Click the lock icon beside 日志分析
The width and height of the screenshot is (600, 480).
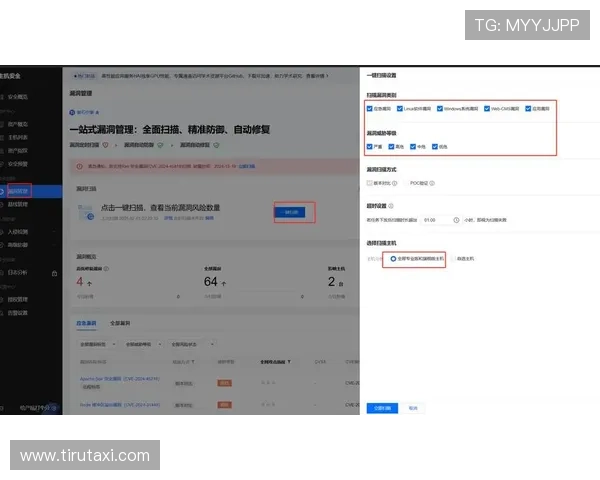coord(54,273)
